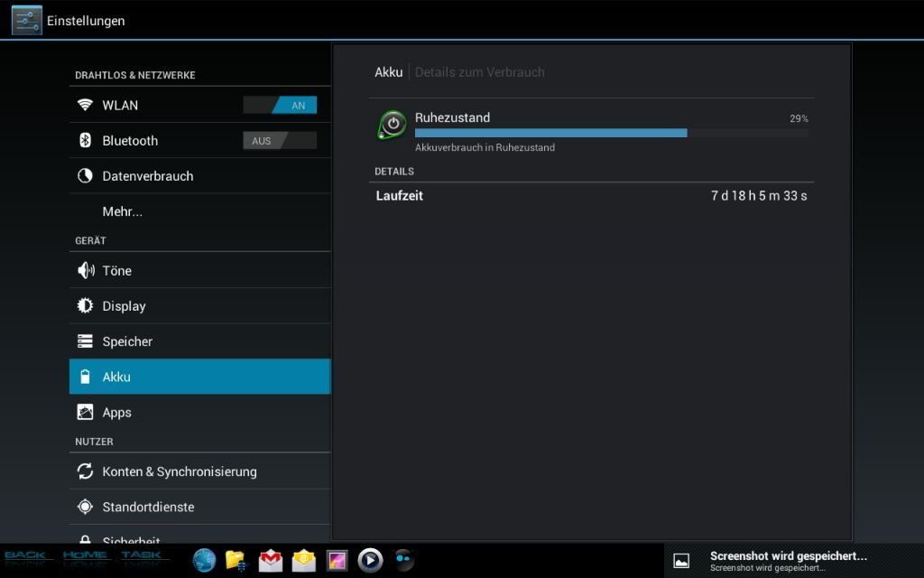Image resolution: width=924 pixels, height=578 pixels.
Task: Click the location target icon beside Standortdienste
Action: click(x=85, y=506)
